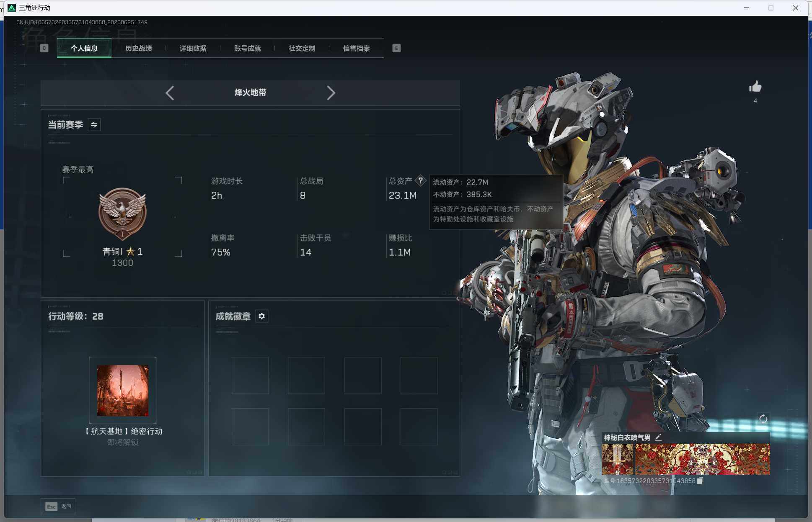Click the 即将解锁 label
This screenshot has height=522, width=812.
123,442
